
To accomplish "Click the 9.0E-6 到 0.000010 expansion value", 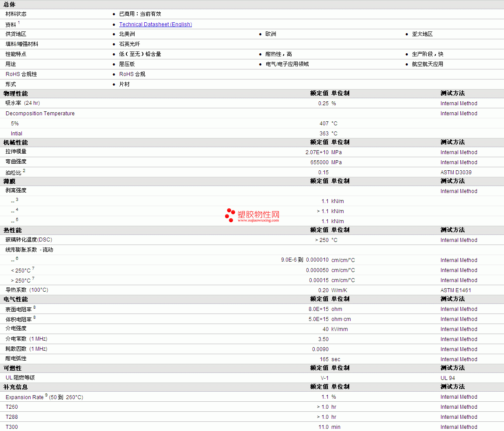I will 305,260.
